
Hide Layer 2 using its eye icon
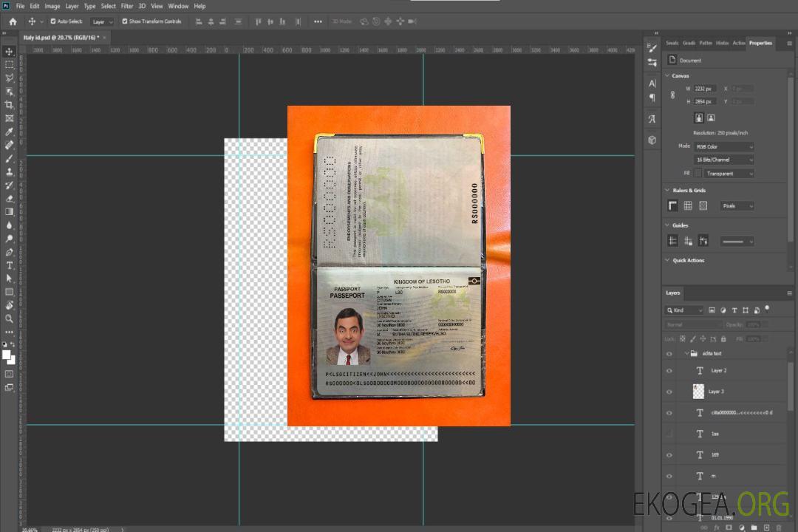coord(669,371)
